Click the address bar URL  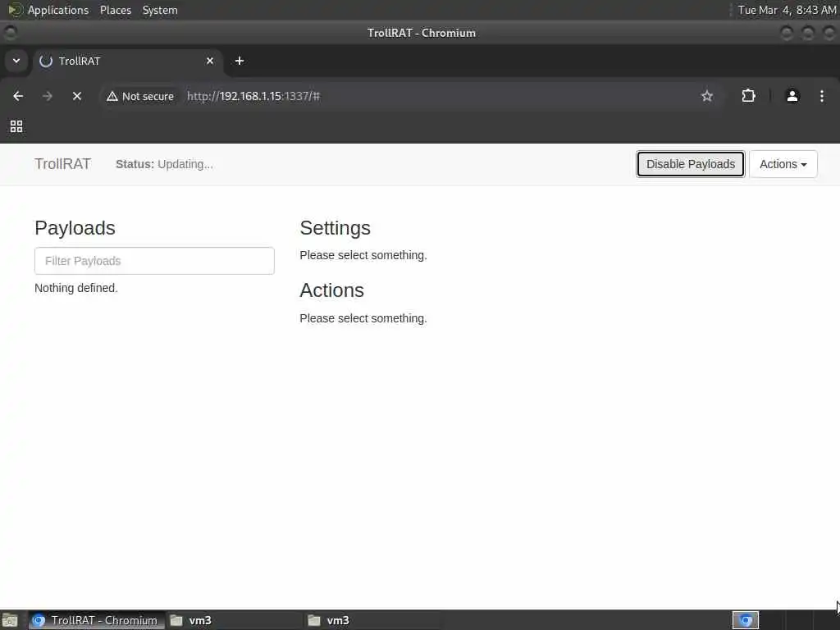(x=253, y=97)
